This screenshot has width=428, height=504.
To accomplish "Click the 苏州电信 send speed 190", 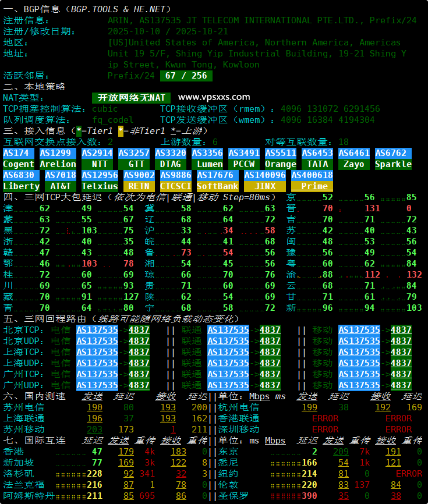I will (94, 407).
